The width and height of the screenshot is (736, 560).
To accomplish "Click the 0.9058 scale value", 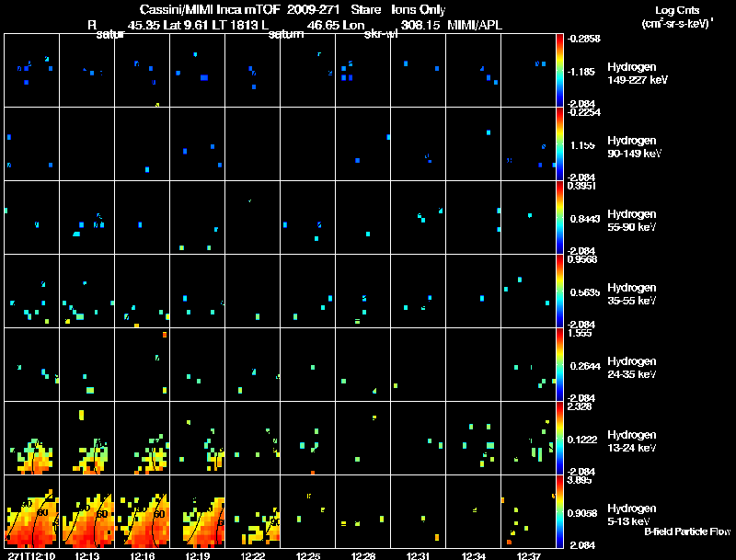I will coord(582,513).
